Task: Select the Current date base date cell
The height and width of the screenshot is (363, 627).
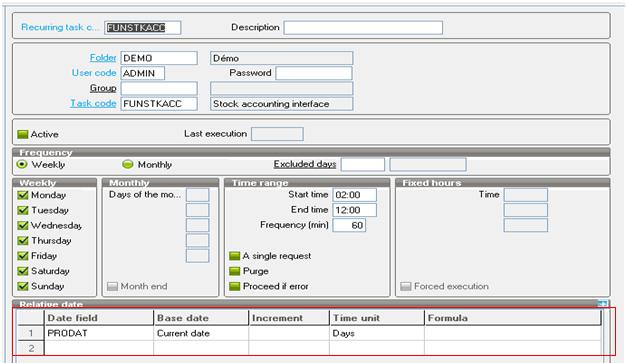Action: tap(201, 333)
